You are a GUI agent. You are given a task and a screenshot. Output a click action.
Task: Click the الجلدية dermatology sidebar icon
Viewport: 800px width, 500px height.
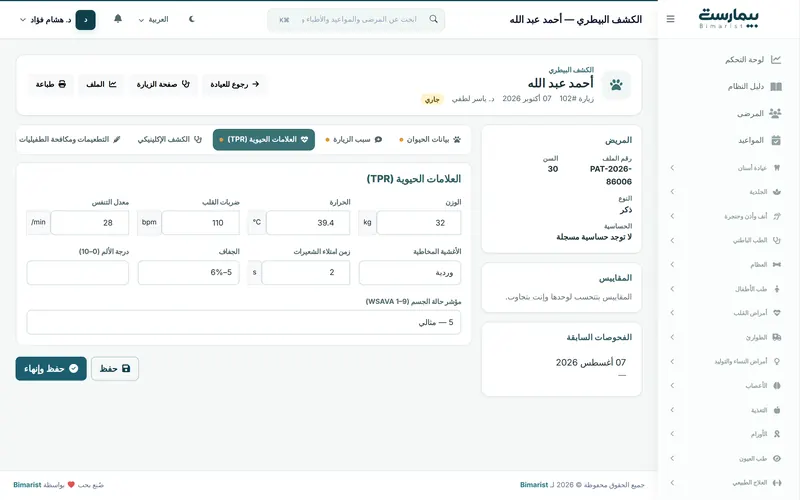777,192
